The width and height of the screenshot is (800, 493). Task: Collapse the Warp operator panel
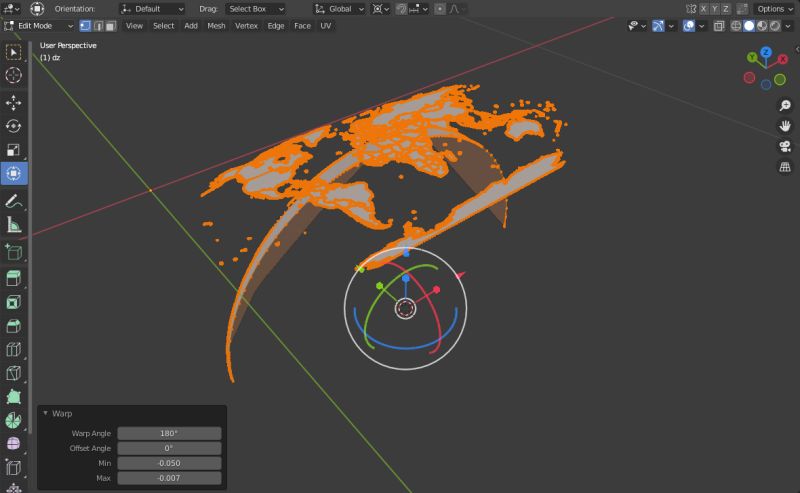[x=45, y=413]
